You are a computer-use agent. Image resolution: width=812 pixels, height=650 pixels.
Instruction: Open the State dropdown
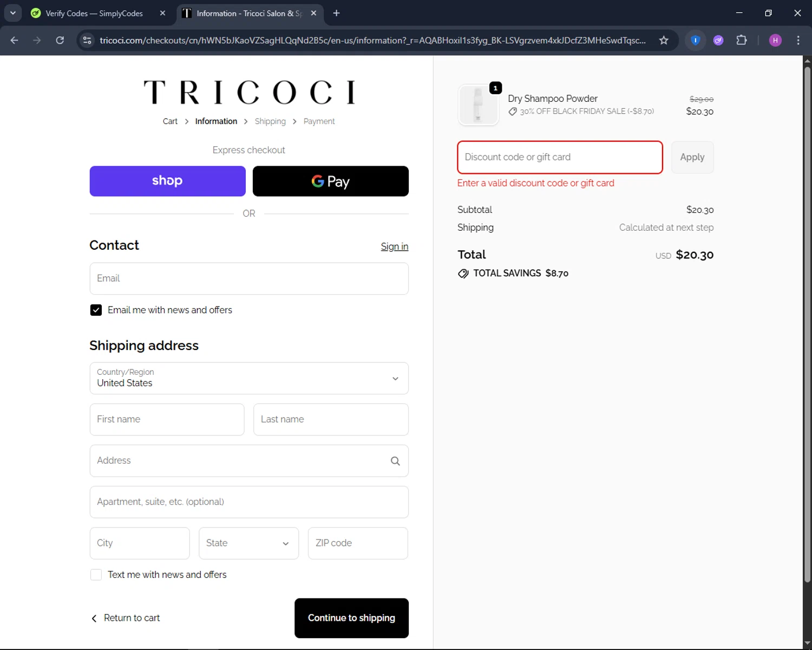(x=248, y=543)
